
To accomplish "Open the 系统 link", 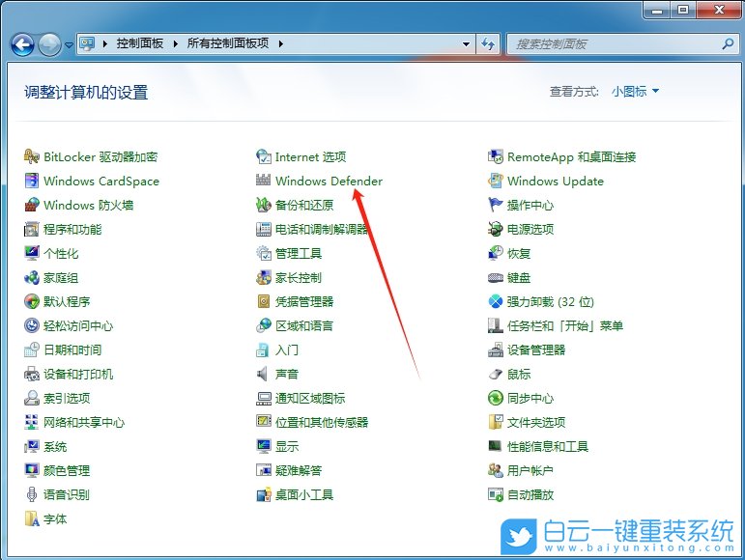I will [x=55, y=446].
